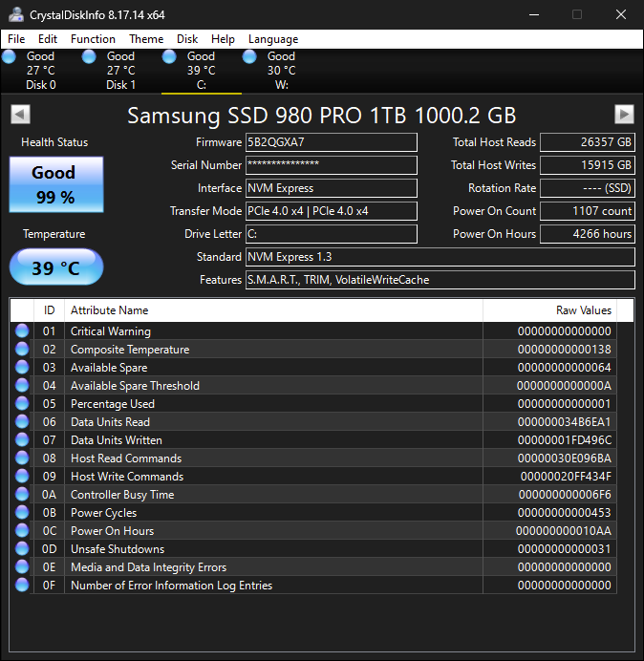
Task: Click raw value 00000000000138
Action: pos(564,350)
